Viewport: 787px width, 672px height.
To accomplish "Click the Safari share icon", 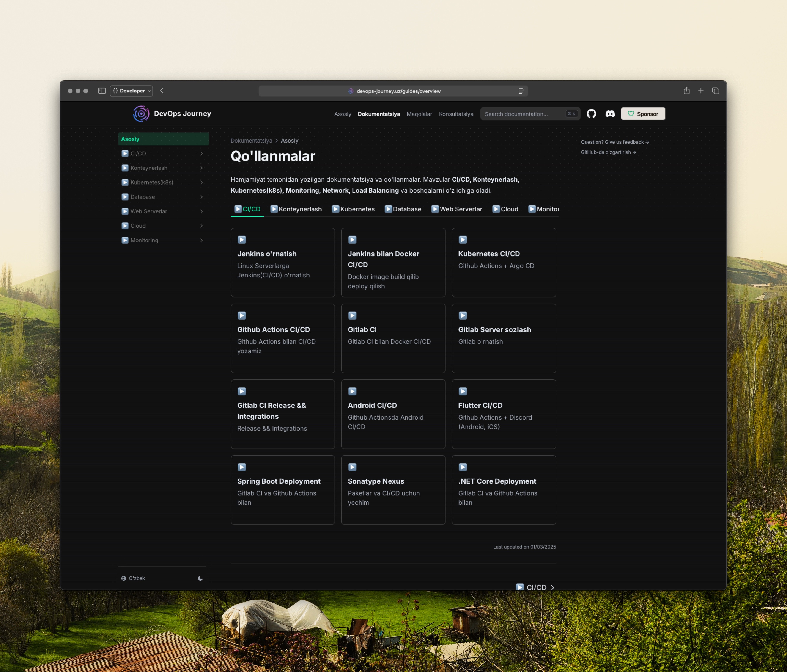I will pyautogui.click(x=686, y=91).
